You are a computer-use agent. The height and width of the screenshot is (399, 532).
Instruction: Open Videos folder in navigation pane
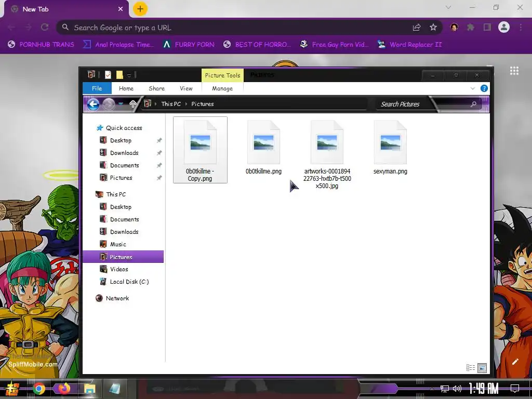coord(119,270)
